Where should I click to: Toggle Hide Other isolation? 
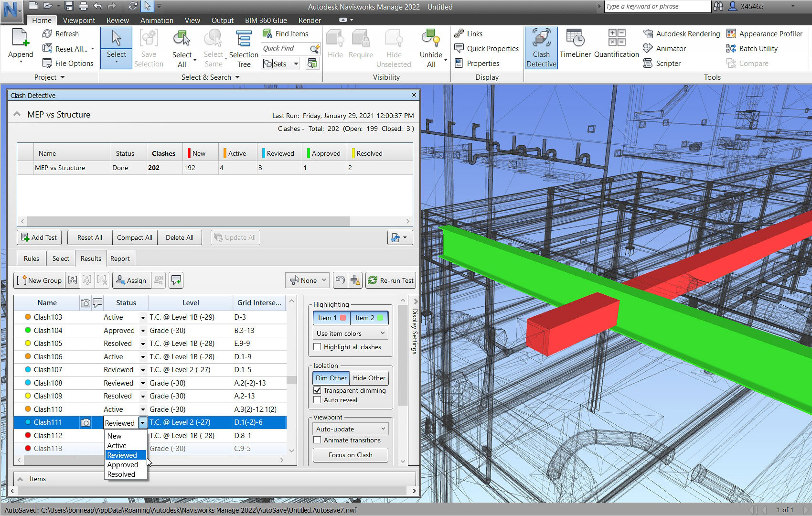tap(369, 378)
